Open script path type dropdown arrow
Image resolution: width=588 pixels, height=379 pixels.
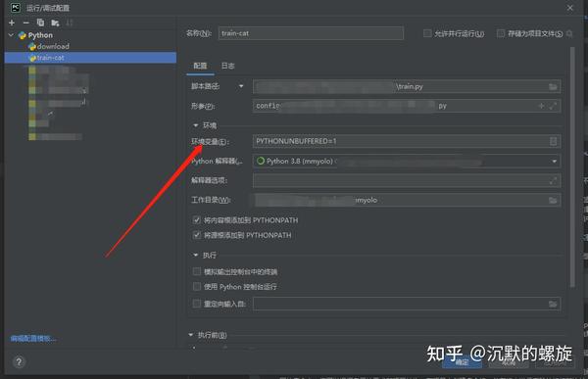(241, 86)
